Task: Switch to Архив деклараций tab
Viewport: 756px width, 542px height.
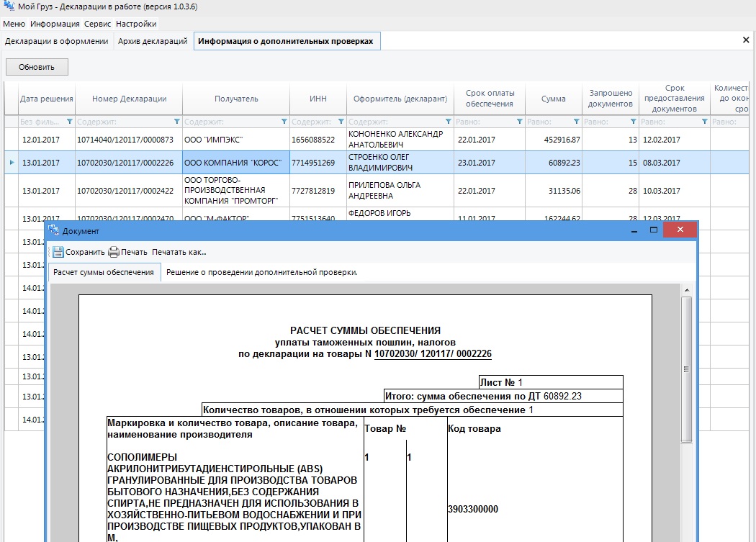Action: tap(153, 42)
